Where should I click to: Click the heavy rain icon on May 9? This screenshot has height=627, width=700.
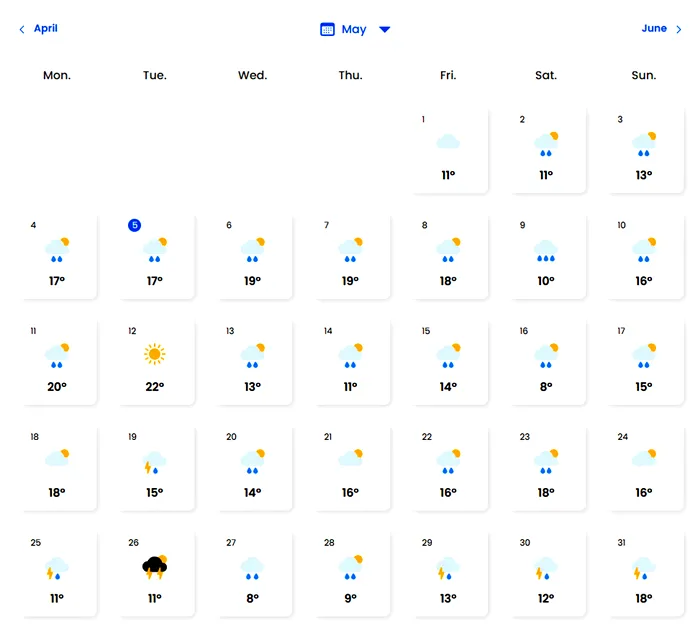(x=546, y=251)
